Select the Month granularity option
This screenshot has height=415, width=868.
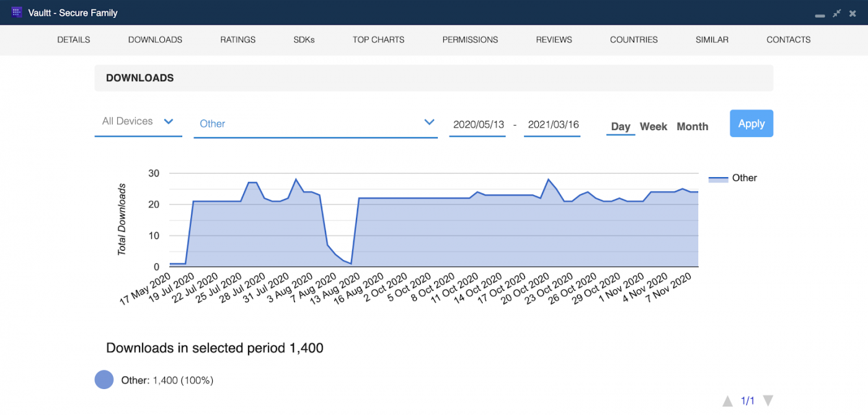pos(693,126)
